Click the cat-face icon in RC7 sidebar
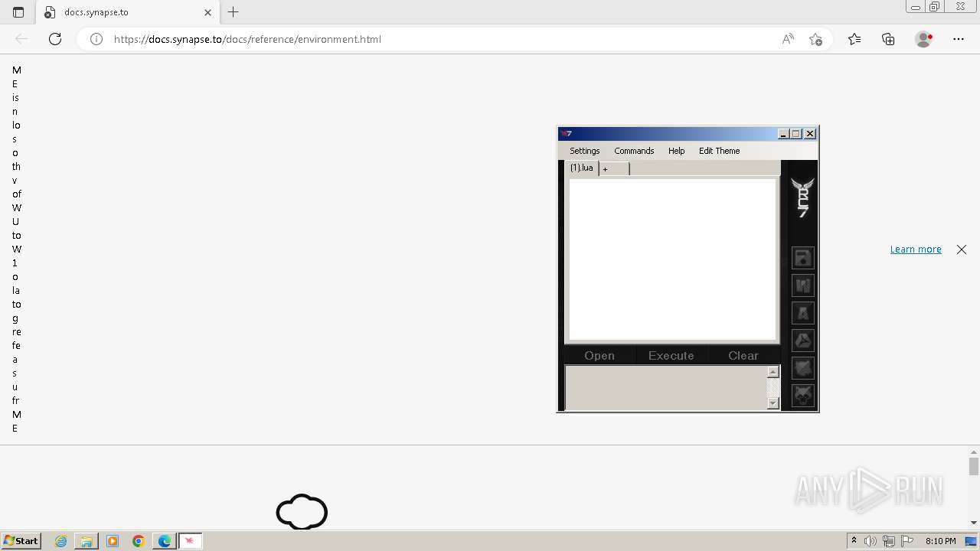Screen dimensions: 980x551 802,368
